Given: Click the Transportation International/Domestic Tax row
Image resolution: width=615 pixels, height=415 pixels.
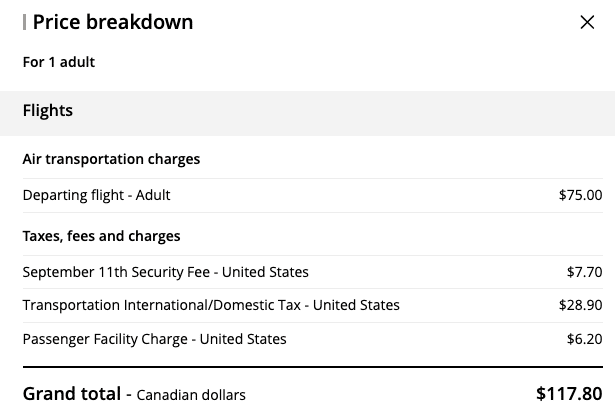Looking at the screenshot, I should point(211,305).
